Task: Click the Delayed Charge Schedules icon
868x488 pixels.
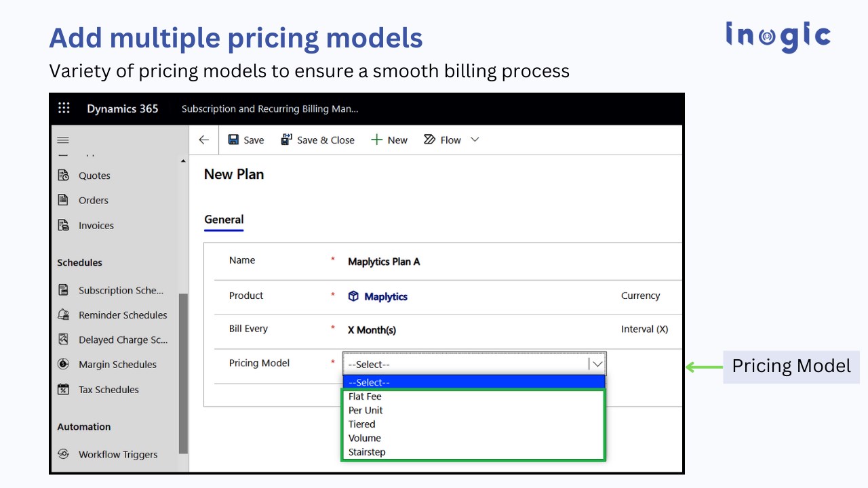Action: coord(63,340)
